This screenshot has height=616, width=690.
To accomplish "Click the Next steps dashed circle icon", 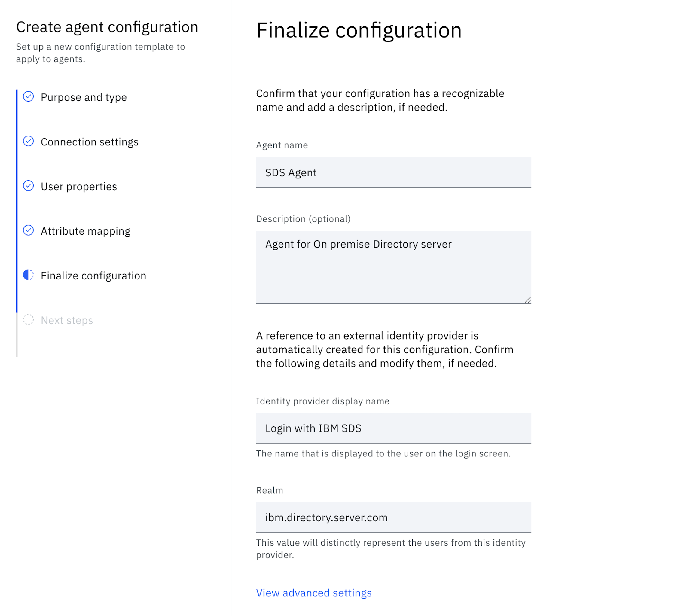I will click(29, 320).
